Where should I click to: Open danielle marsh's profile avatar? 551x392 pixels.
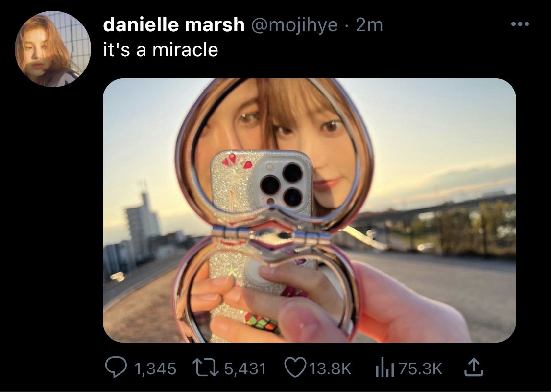click(x=53, y=49)
